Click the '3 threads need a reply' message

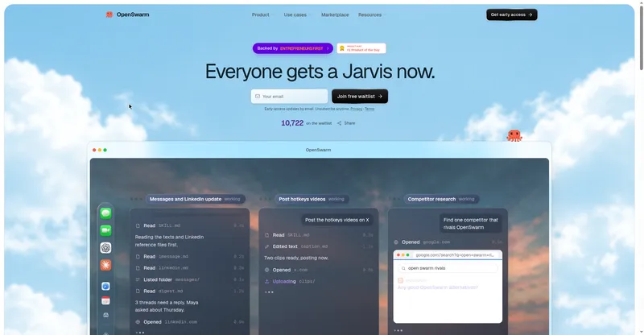[167, 306]
